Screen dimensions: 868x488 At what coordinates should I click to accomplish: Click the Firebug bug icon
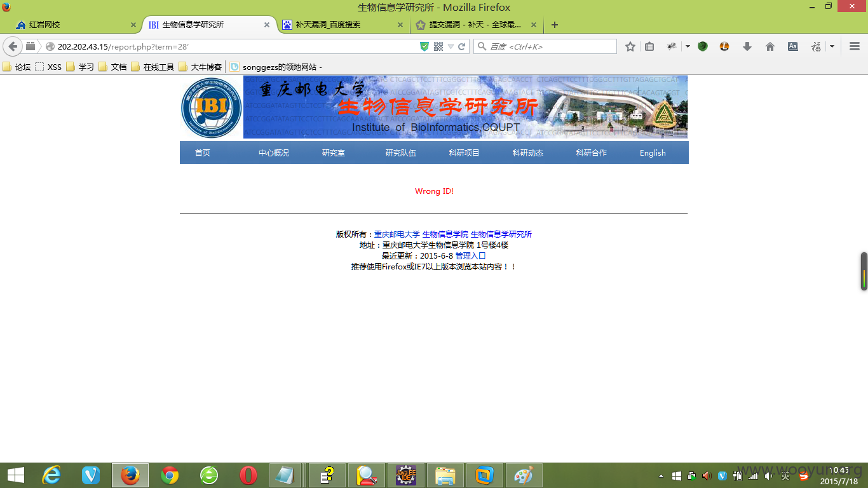(x=672, y=46)
